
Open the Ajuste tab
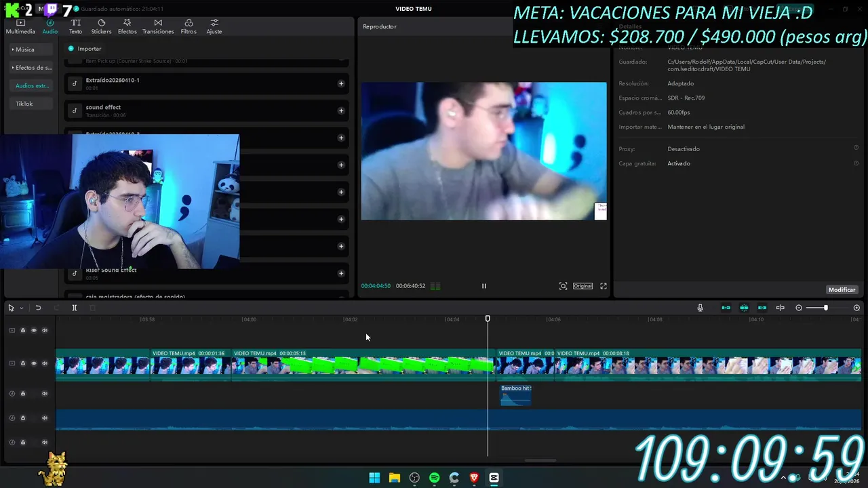(x=214, y=26)
